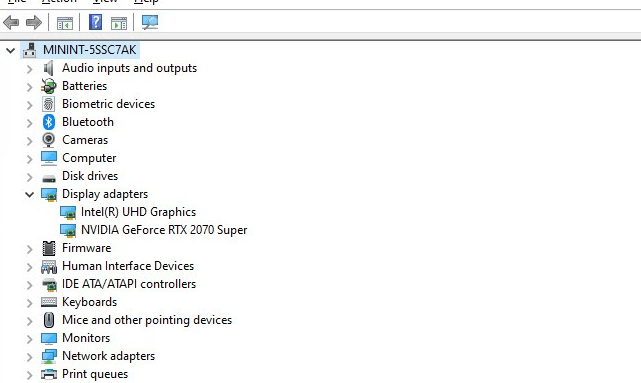
Task: Click the Firmware chip icon
Action: coord(49,248)
